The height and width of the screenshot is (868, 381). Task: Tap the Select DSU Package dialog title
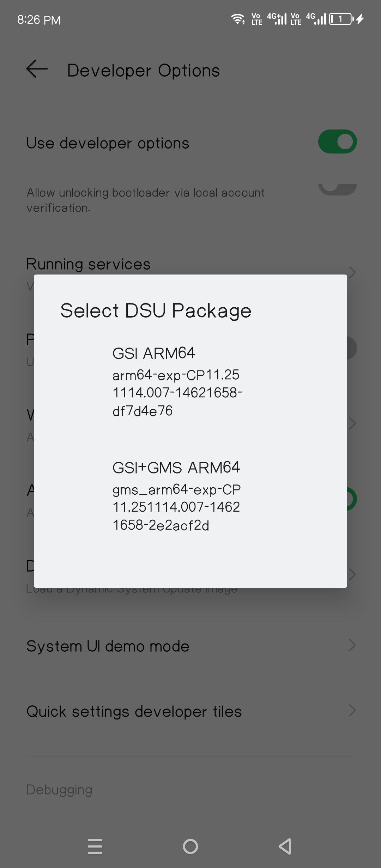tap(156, 310)
